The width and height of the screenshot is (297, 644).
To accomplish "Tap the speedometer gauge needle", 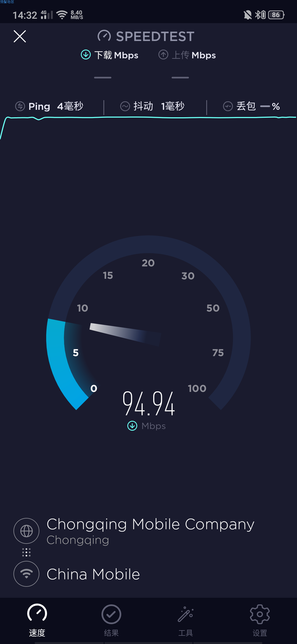I will tap(125, 334).
